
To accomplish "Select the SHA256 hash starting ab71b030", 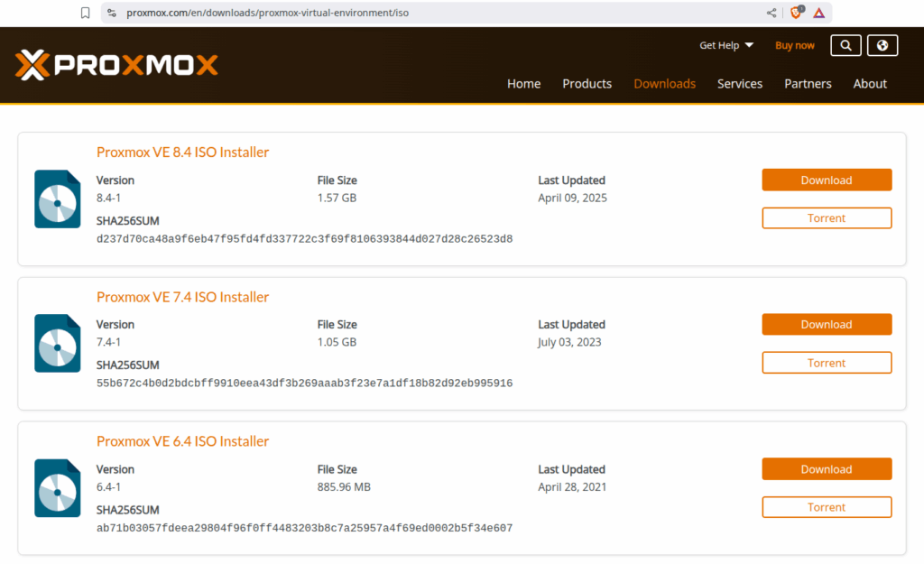I will pos(305,528).
